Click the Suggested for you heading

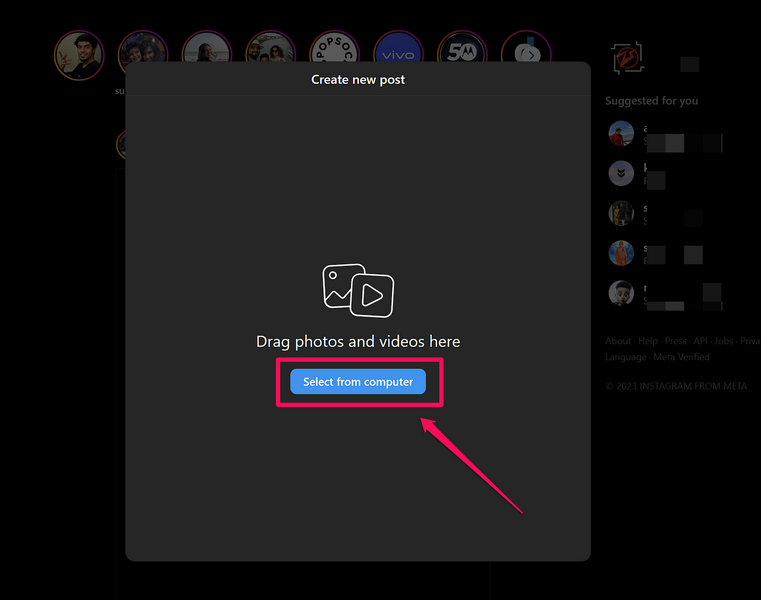(651, 100)
